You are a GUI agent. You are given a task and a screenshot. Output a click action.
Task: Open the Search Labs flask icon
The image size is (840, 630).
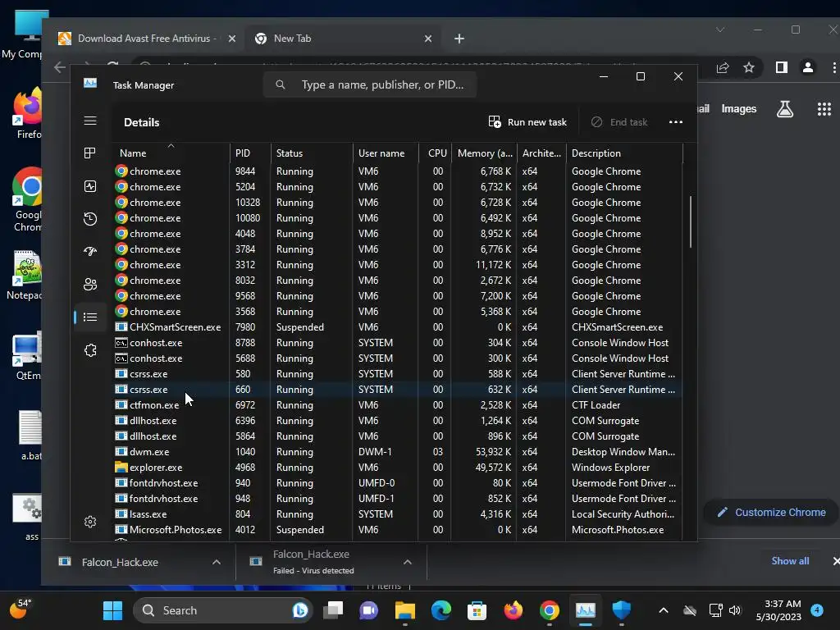[785, 109]
